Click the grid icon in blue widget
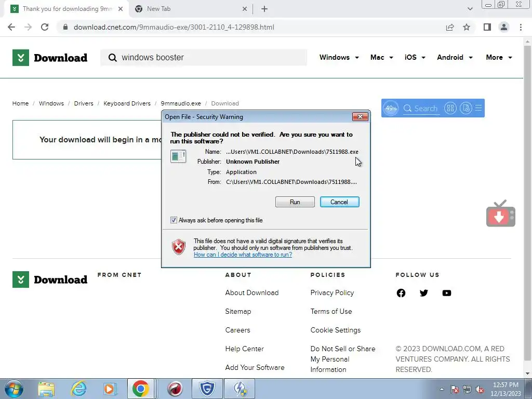This screenshot has width=532, height=399. click(450, 108)
